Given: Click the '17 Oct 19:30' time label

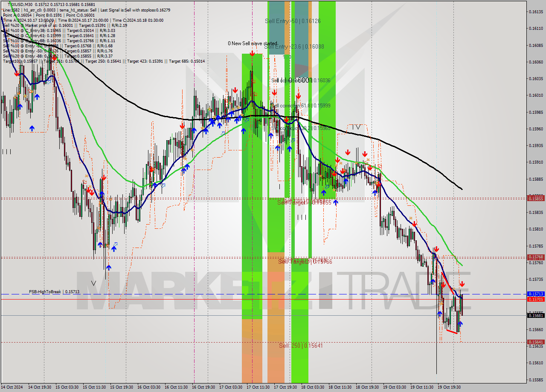Looking at the screenshot, I should [x=285, y=387].
